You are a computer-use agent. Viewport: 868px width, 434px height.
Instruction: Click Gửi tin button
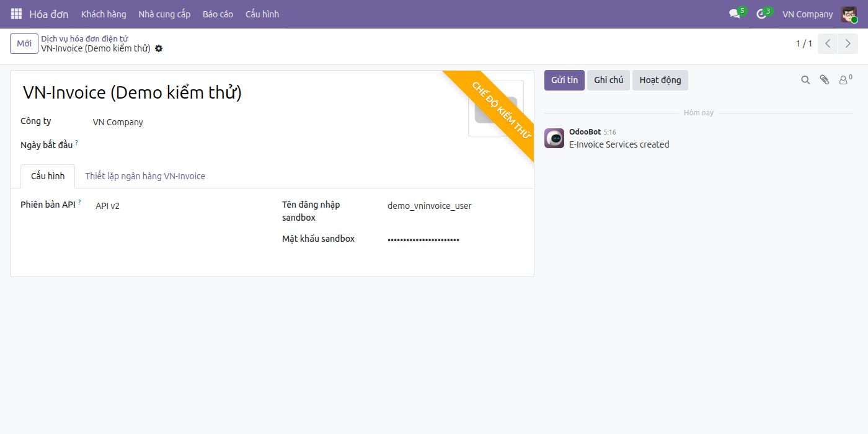[564, 80]
